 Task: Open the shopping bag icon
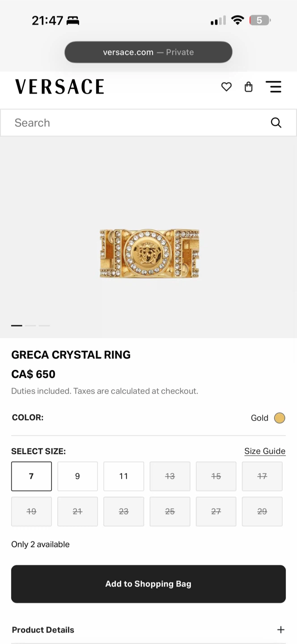(249, 87)
